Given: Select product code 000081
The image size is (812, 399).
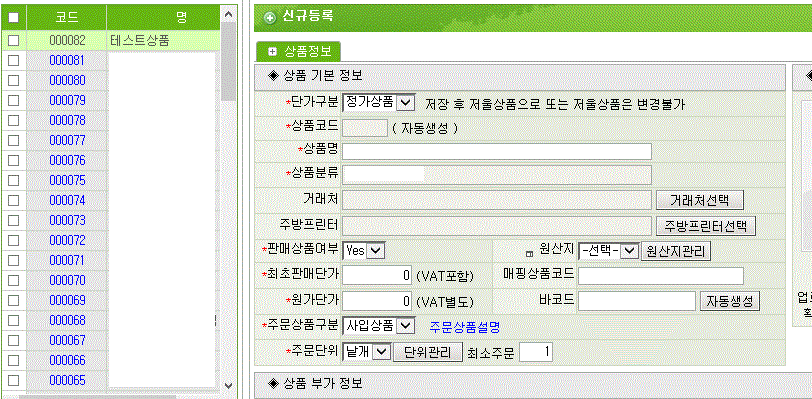Looking at the screenshot, I should [67, 61].
